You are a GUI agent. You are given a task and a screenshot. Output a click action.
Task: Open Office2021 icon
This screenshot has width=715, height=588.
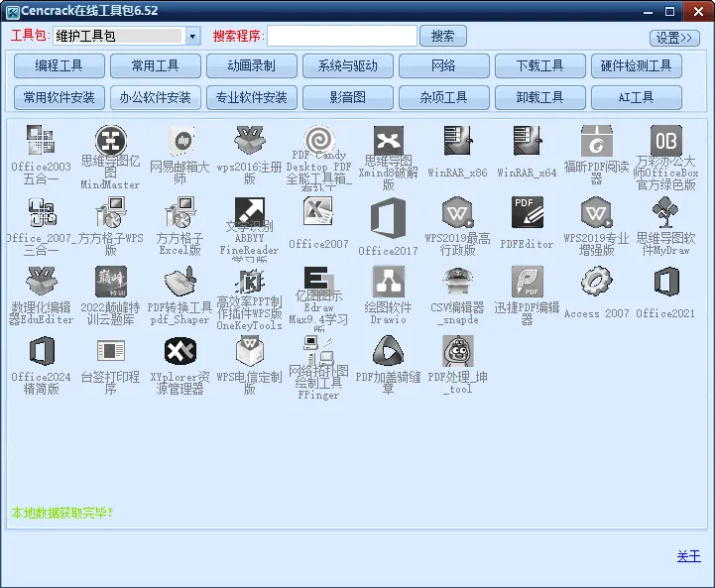(665, 282)
